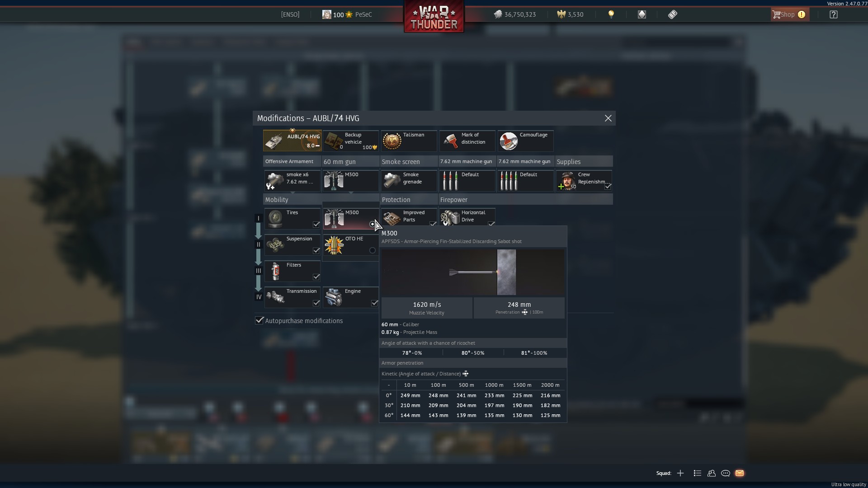Toggle the Crew Replenishment checkbox
The image size is (868, 488).
pyautogui.click(x=608, y=186)
